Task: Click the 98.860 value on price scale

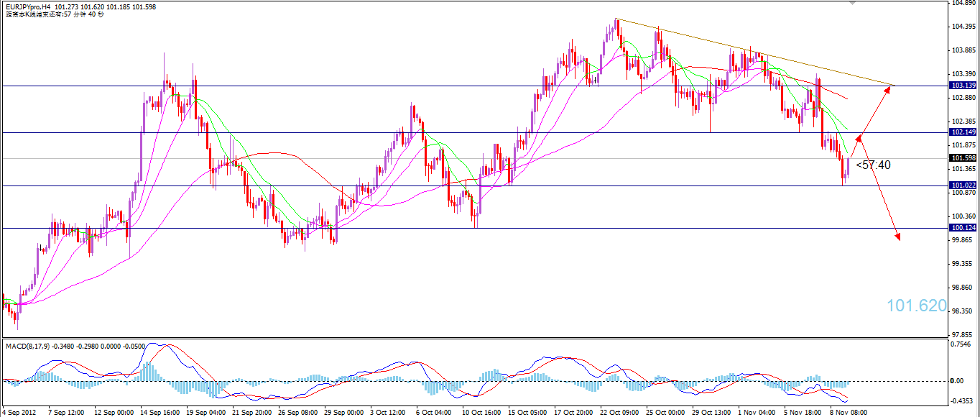Action: click(963, 288)
